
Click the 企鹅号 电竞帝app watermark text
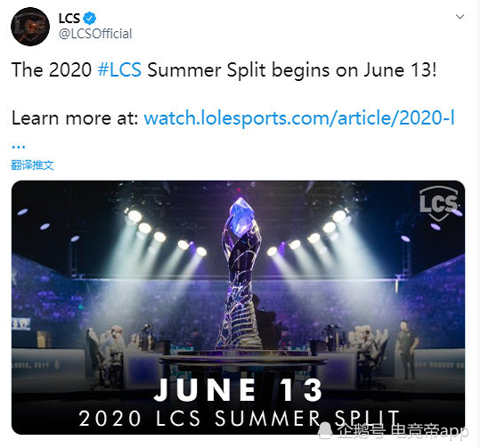click(404, 431)
